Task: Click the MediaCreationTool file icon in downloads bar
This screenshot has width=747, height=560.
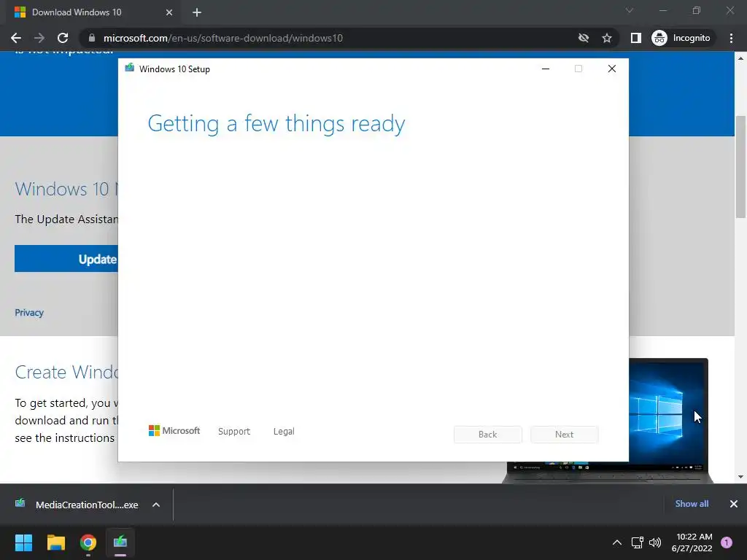Action: [x=20, y=503]
